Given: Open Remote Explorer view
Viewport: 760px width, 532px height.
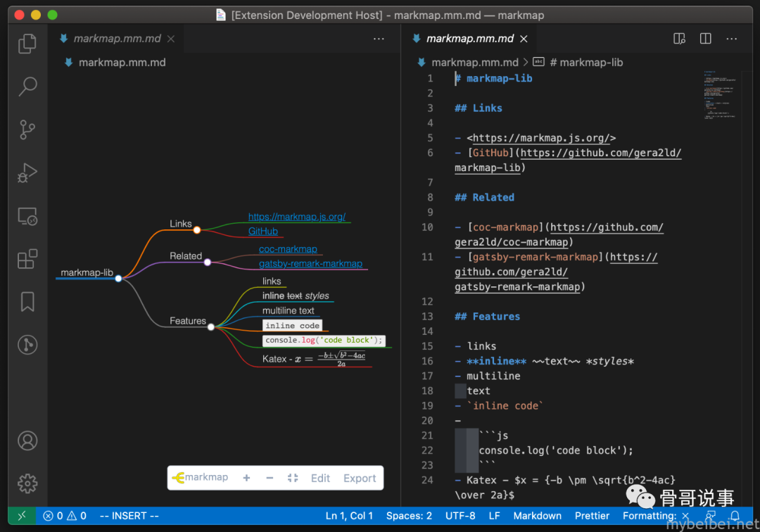Looking at the screenshot, I should 27,216.
